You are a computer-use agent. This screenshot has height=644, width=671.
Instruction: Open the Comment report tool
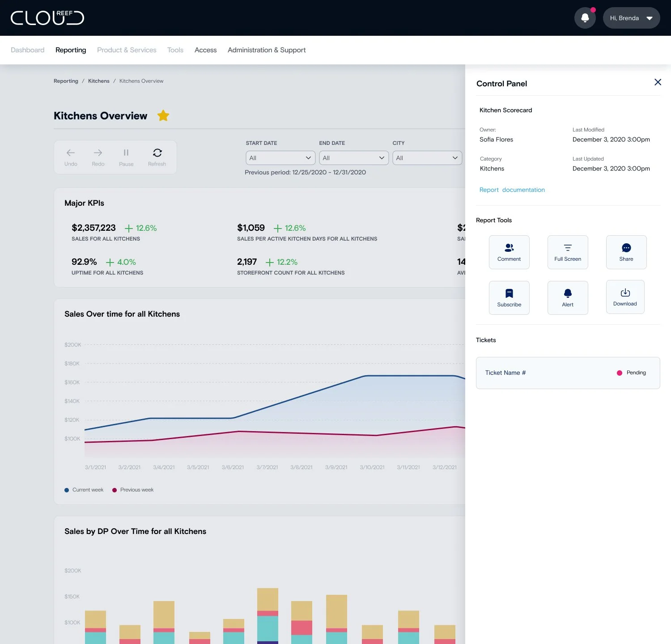[x=509, y=252]
